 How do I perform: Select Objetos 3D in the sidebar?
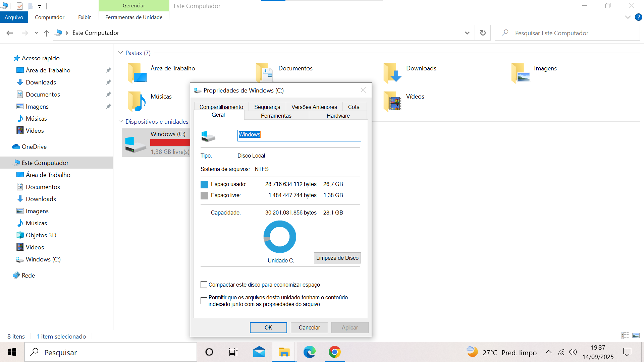click(41, 235)
